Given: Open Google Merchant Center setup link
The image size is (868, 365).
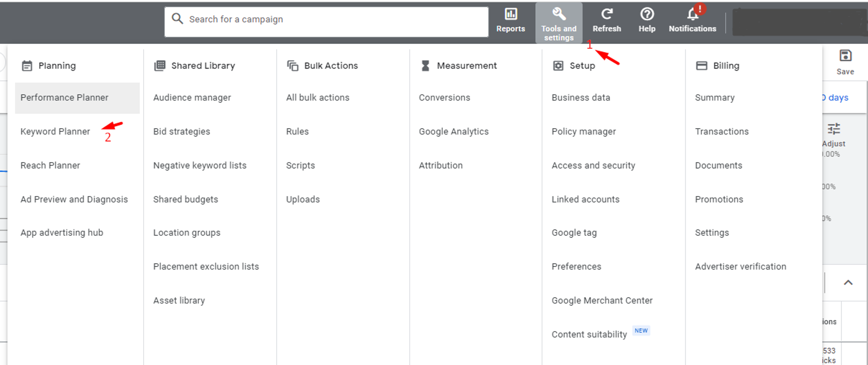Looking at the screenshot, I should [602, 301].
